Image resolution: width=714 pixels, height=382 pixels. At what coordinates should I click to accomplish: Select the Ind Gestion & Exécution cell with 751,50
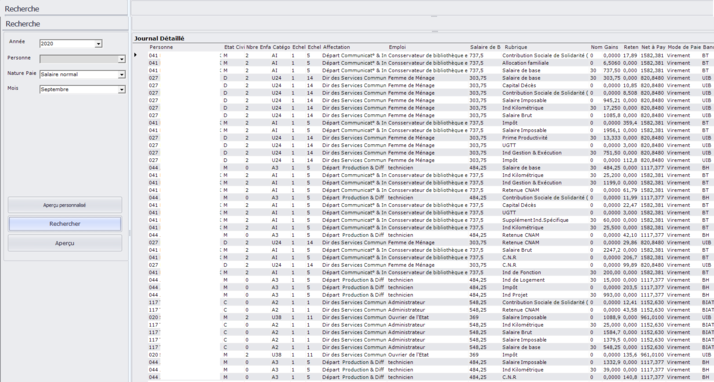pos(531,153)
